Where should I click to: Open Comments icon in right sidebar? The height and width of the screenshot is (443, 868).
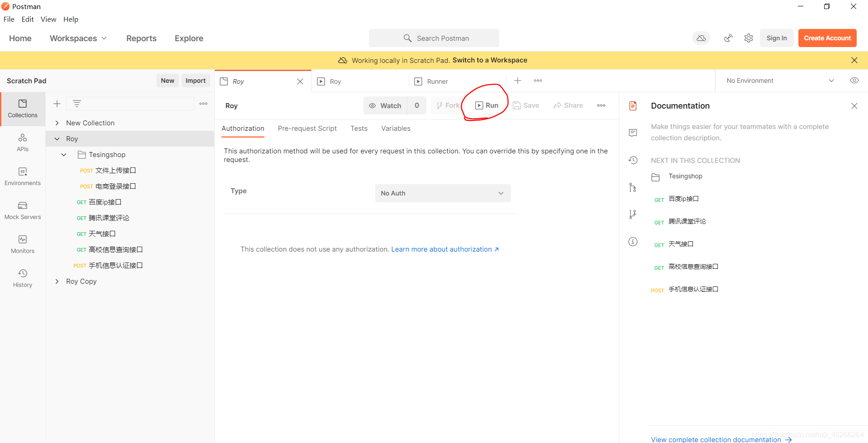(x=633, y=133)
